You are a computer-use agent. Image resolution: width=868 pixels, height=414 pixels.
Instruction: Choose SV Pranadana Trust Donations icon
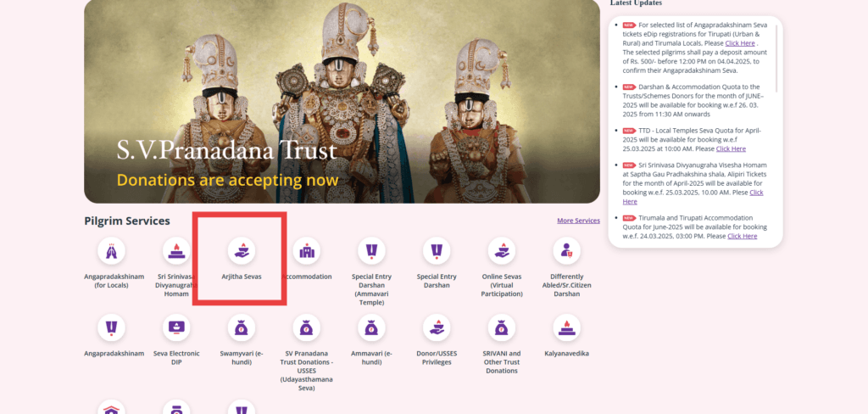click(x=307, y=327)
